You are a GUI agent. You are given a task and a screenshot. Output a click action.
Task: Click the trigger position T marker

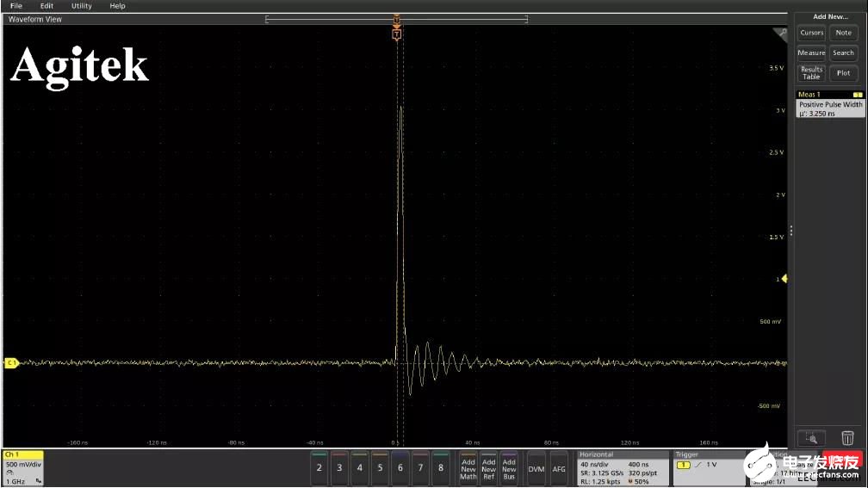pos(396,34)
